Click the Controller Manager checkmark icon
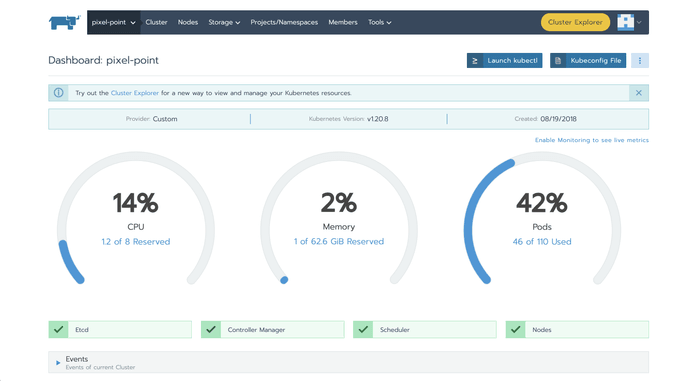Image resolution: width=696 pixels, height=381 pixels. point(211,329)
